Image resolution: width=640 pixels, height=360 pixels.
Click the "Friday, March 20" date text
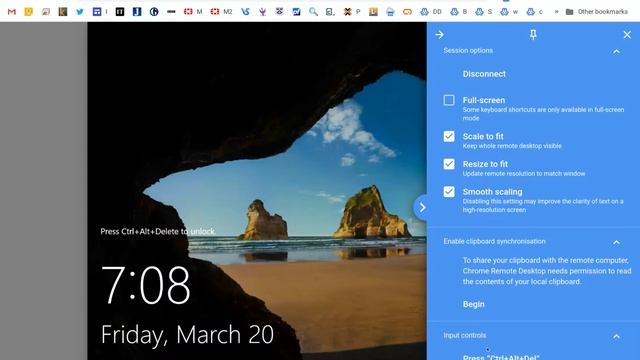pyautogui.click(x=187, y=335)
